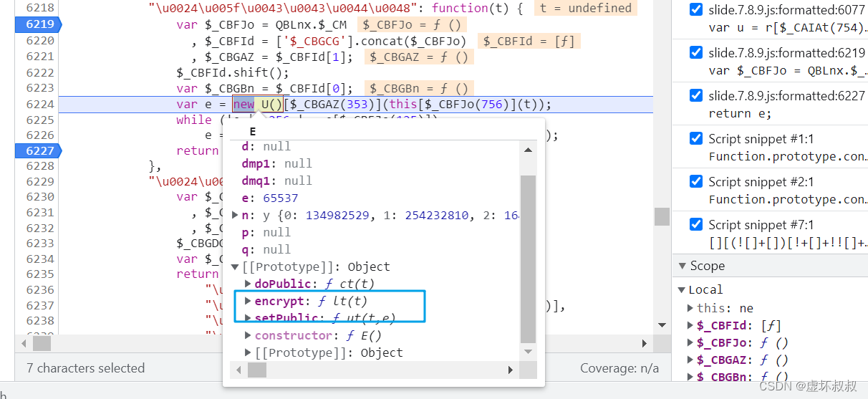The image size is (868, 399).
Task: Collapse the [[Prototype]]: Object node
Action: coord(235,266)
